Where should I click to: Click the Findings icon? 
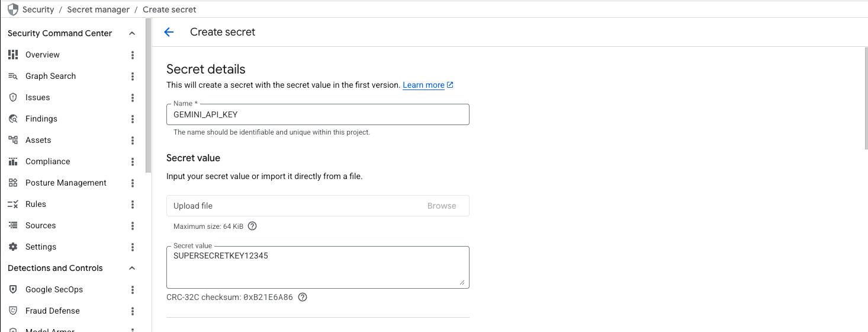point(13,119)
